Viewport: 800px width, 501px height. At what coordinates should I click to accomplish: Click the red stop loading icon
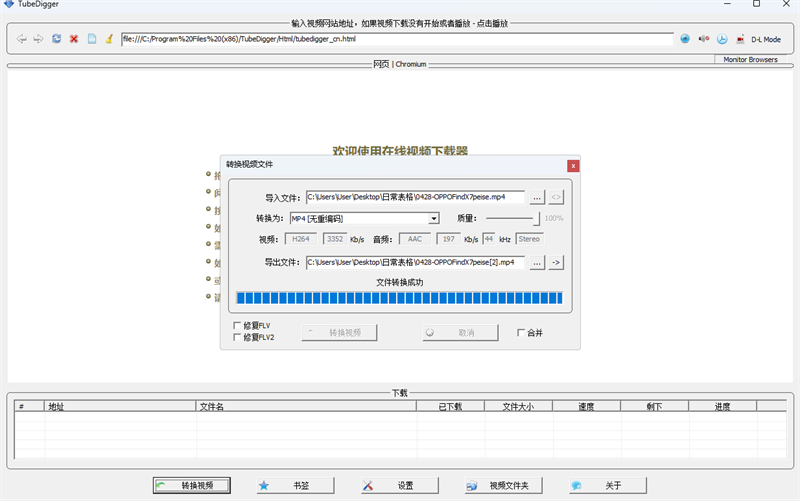tap(74, 39)
